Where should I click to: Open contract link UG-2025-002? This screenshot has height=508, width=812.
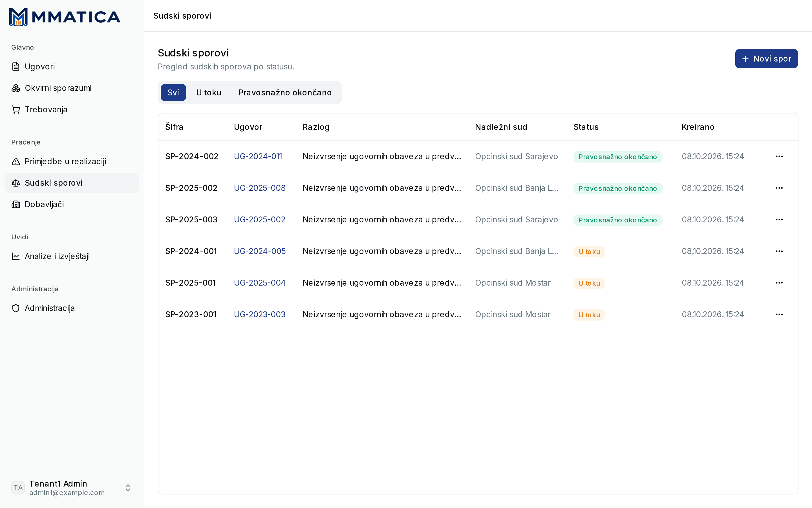(x=259, y=219)
